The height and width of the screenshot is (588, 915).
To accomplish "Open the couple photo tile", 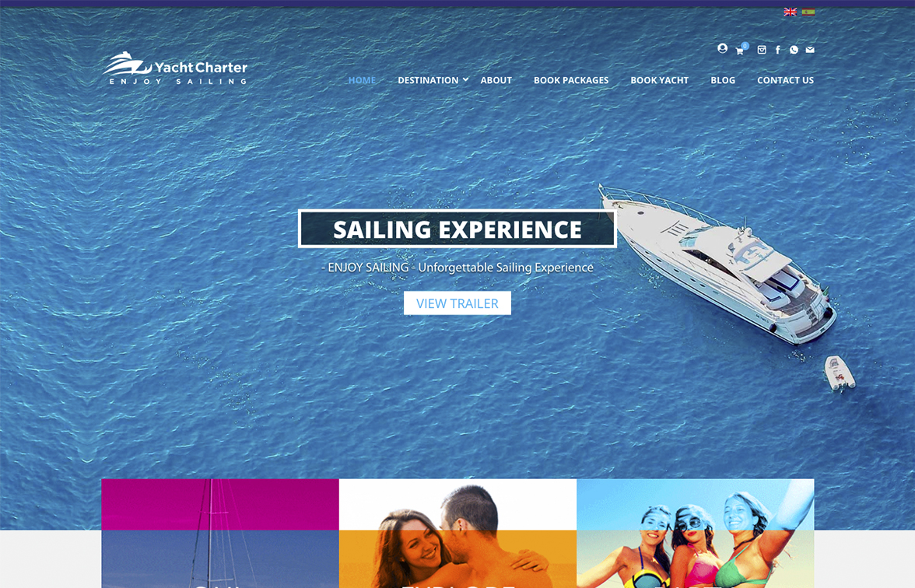I will [457, 534].
